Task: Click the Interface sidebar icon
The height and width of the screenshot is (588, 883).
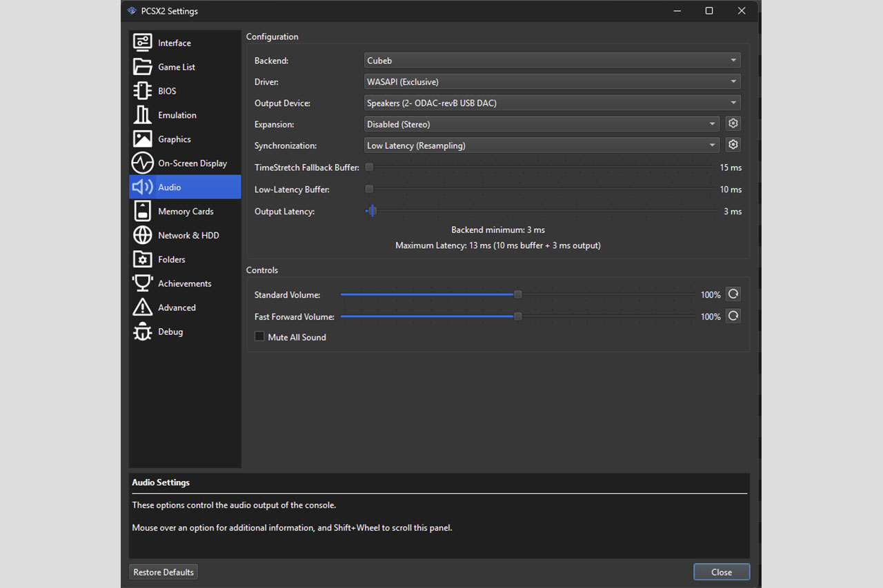Action: click(142, 43)
